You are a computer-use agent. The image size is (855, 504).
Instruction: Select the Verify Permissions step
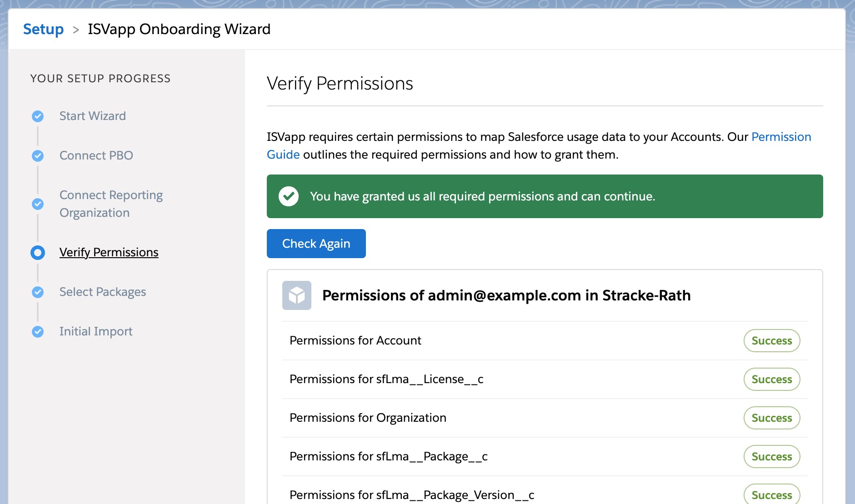[109, 252]
